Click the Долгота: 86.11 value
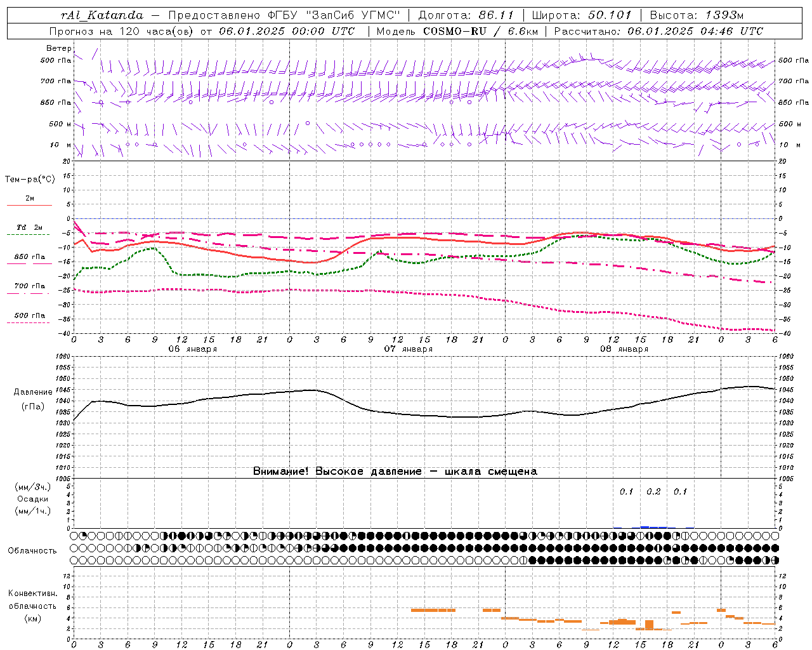The width and height of the screenshot is (812, 650). coord(466,15)
